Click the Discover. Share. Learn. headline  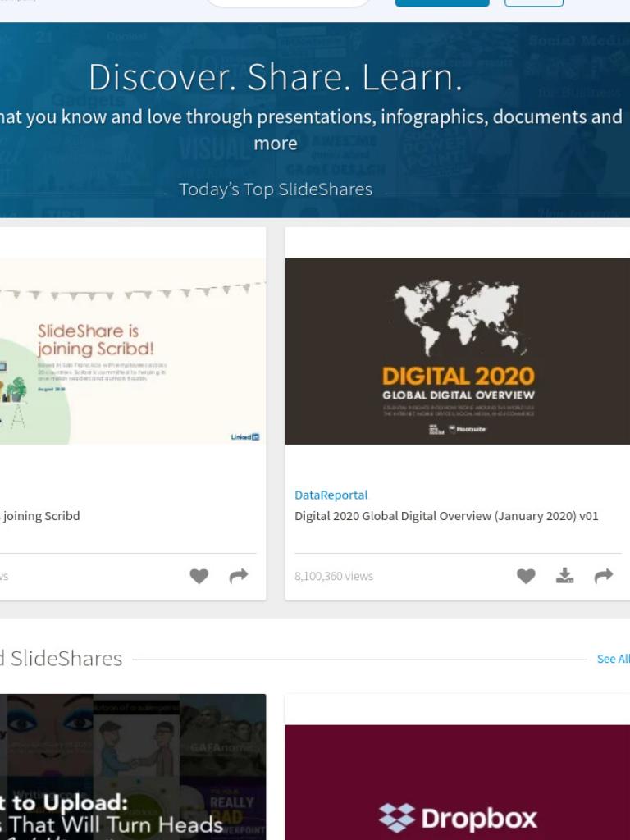[x=276, y=77]
